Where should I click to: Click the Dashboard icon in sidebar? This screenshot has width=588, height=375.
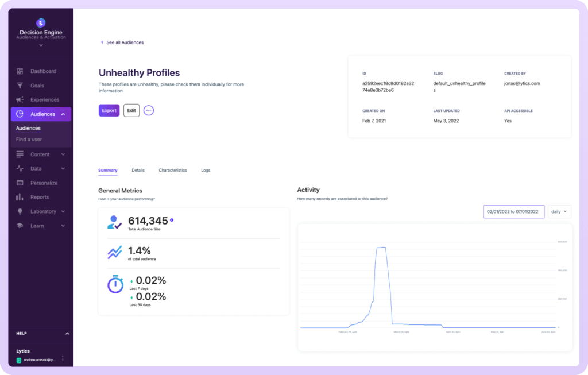(x=20, y=71)
